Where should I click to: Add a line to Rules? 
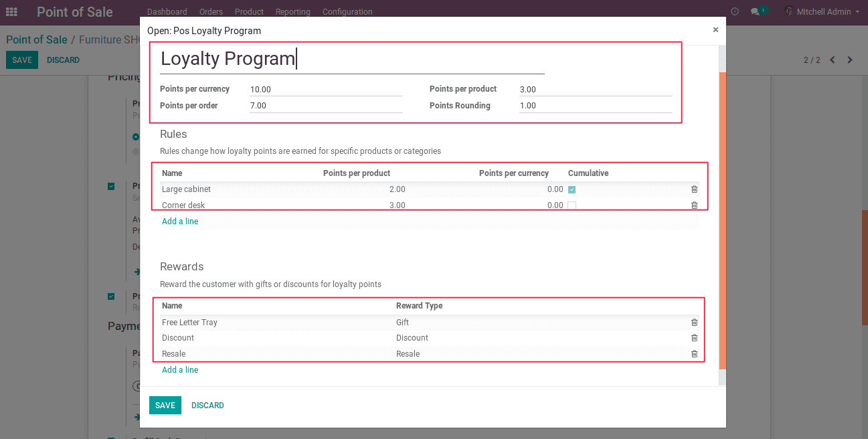pyautogui.click(x=180, y=222)
